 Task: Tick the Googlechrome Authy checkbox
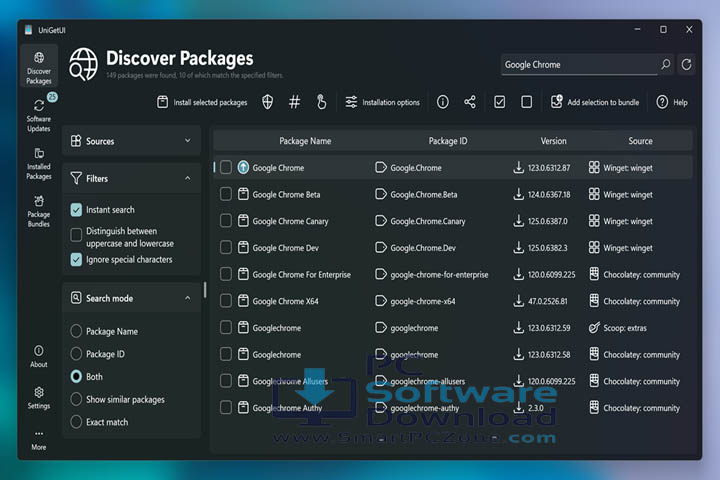point(225,407)
